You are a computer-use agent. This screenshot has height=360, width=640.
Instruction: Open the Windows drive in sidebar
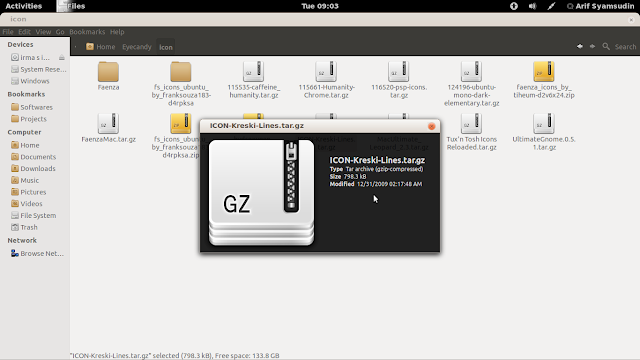click(x=30, y=81)
